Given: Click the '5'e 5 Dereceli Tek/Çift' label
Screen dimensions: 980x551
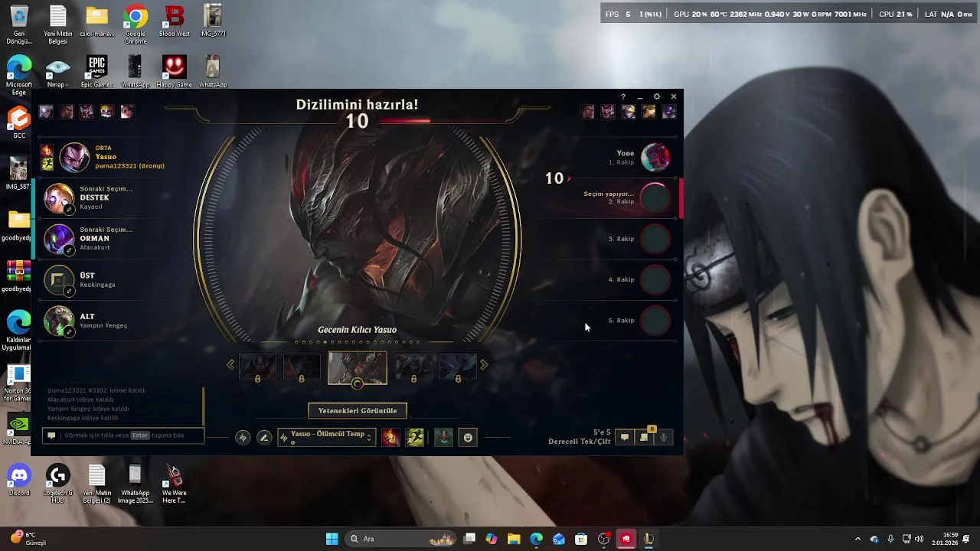Looking at the screenshot, I should coord(580,437).
